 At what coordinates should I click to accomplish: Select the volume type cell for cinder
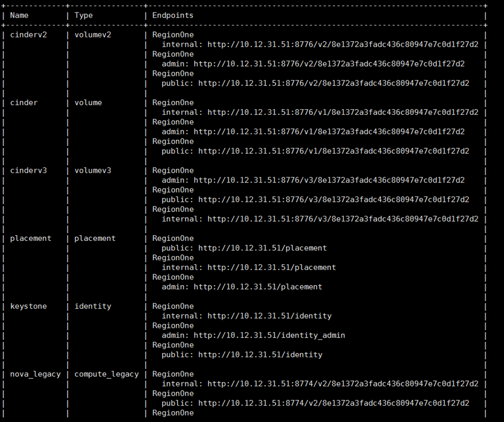[x=88, y=102]
